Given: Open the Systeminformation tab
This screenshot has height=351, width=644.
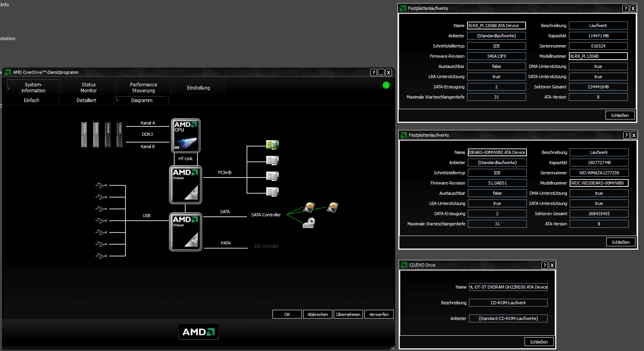Looking at the screenshot, I should point(33,88).
